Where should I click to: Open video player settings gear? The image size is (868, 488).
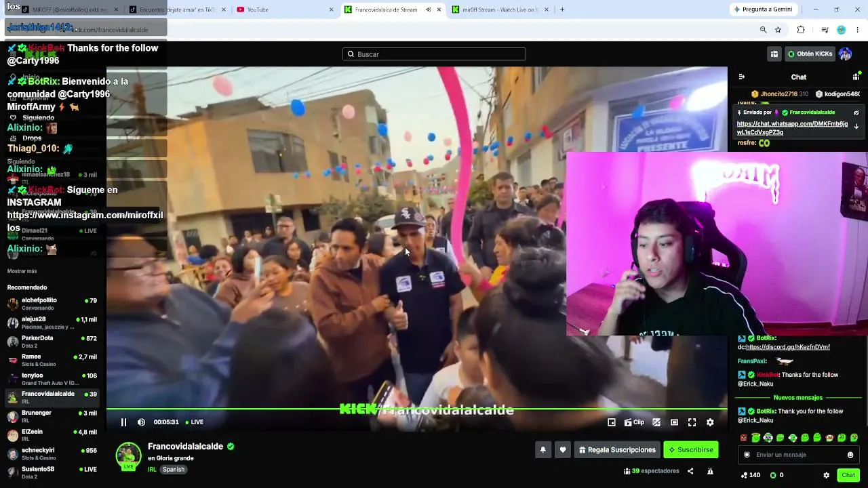pos(710,422)
